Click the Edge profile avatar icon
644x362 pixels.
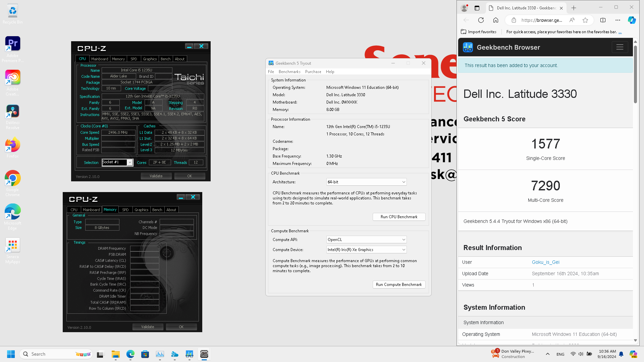(464, 8)
